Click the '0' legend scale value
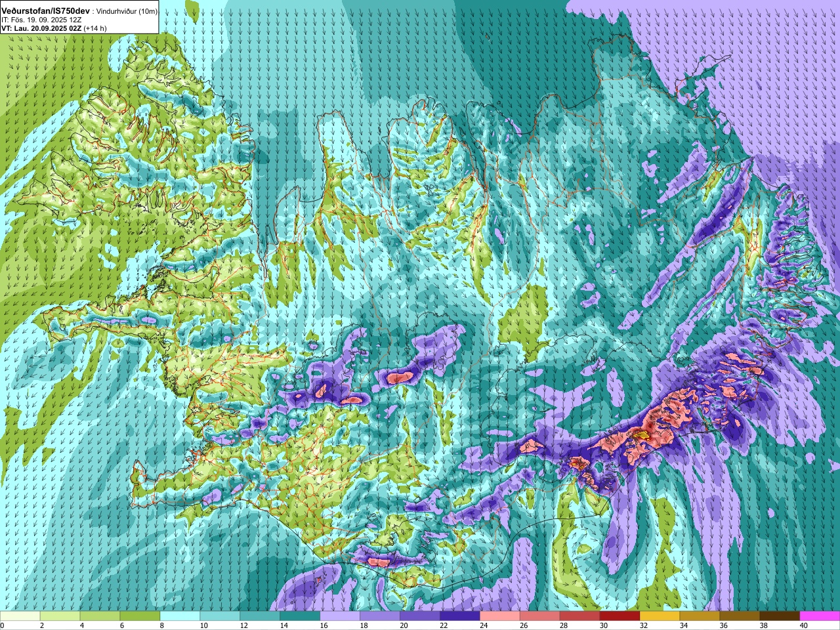Viewport: 840px width, 630px height. pyautogui.click(x=3, y=625)
